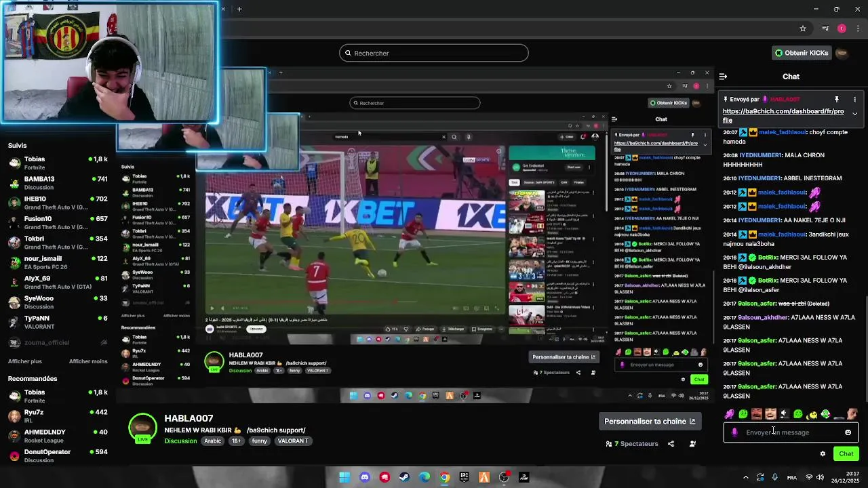Open the Discussion category link

pyautogui.click(x=180, y=441)
